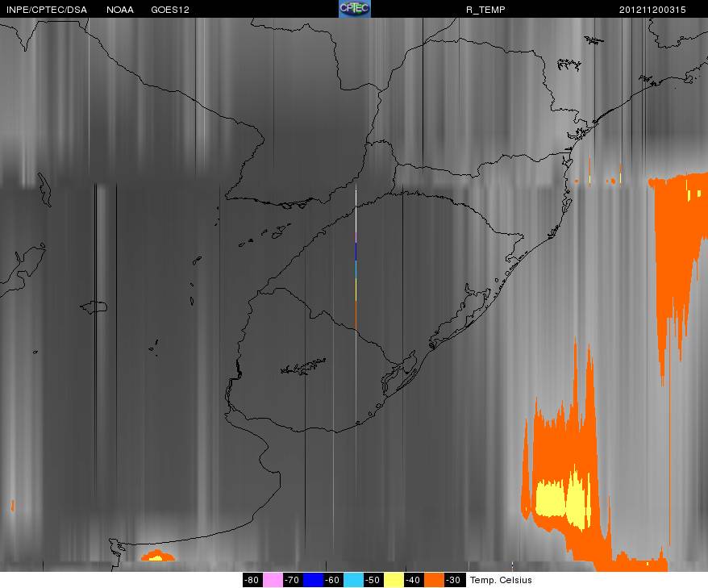
Task: Click the 201211200315 timestamp
Action: pyautogui.click(x=652, y=10)
